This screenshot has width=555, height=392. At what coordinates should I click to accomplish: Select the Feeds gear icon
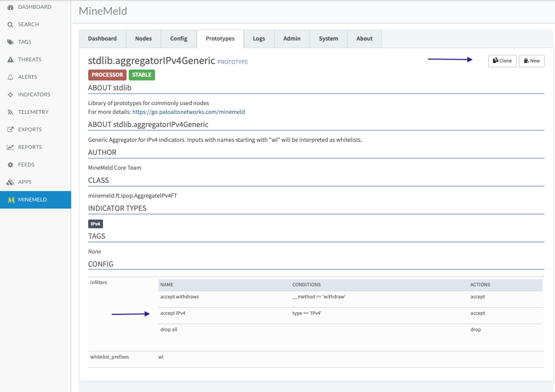tap(10, 165)
